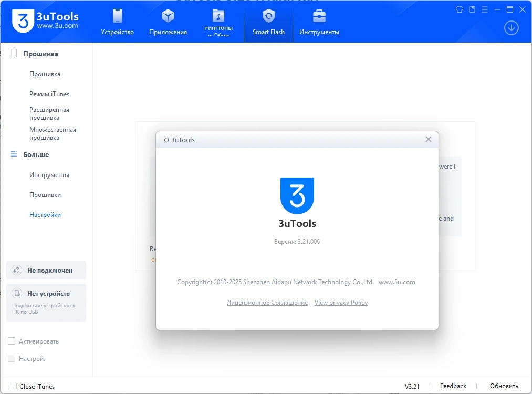Open the Инструменты toolbox tab
Image resolution: width=532 pixels, height=394 pixels.
click(319, 22)
